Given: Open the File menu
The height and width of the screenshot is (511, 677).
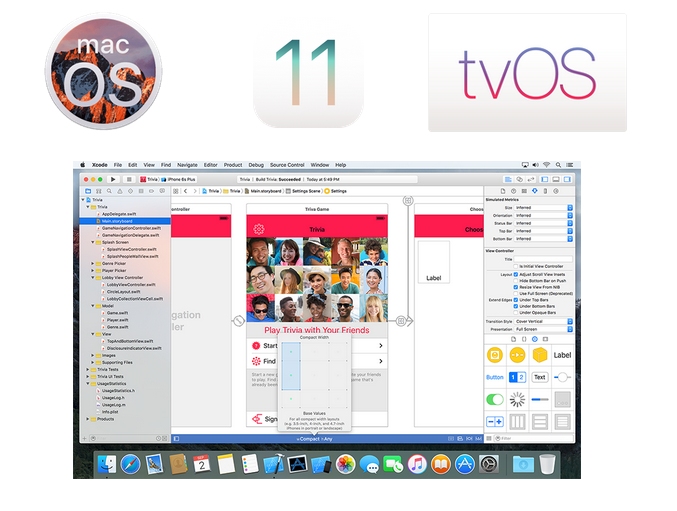Looking at the screenshot, I should tap(118, 165).
